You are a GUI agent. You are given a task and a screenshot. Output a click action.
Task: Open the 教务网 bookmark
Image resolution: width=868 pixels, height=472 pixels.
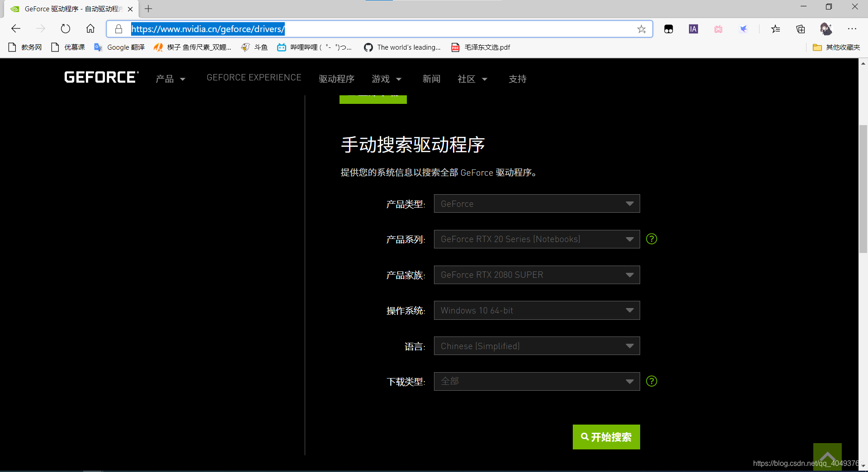(x=25, y=47)
